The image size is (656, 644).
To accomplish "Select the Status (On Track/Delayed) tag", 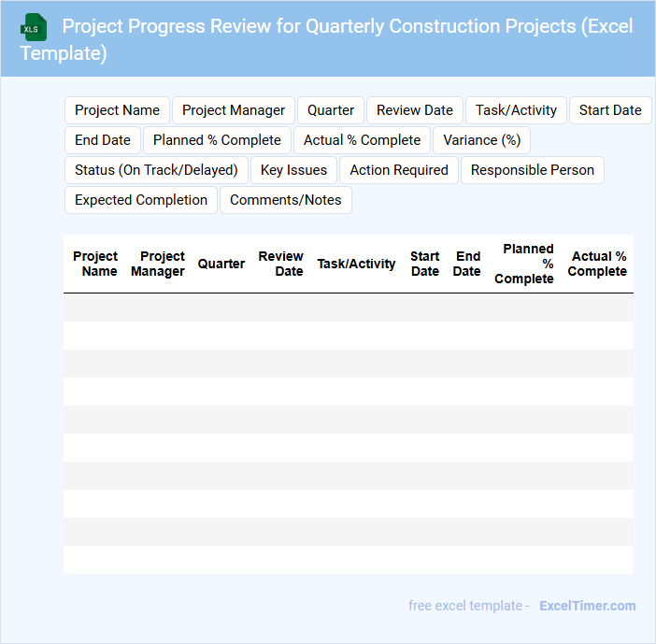I will 156,170.
